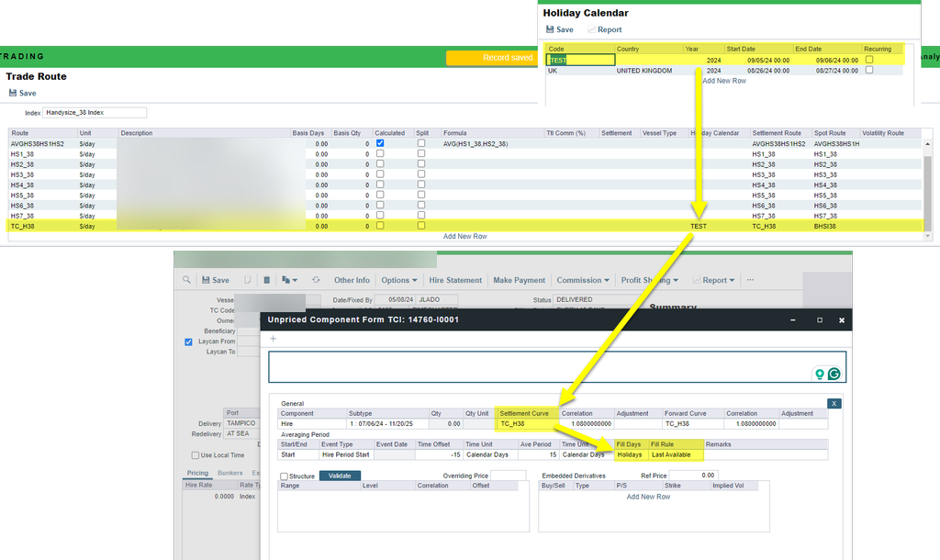Viewport: 940px width, 560px height.
Task: Click the green Grammarly icon in the text box
Action: tap(834, 374)
